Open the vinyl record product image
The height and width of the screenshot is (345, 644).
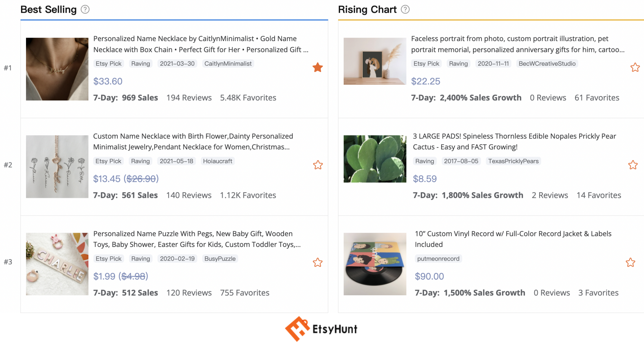tap(375, 264)
